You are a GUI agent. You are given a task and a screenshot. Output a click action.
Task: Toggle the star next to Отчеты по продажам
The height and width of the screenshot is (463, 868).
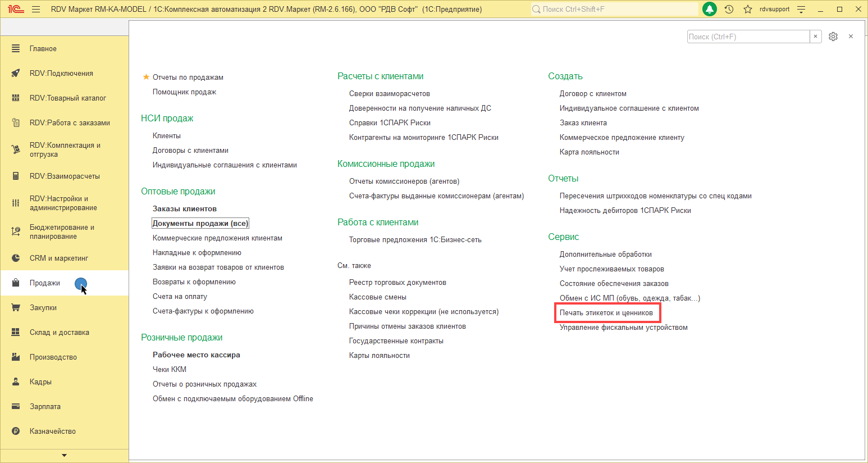(x=146, y=77)
